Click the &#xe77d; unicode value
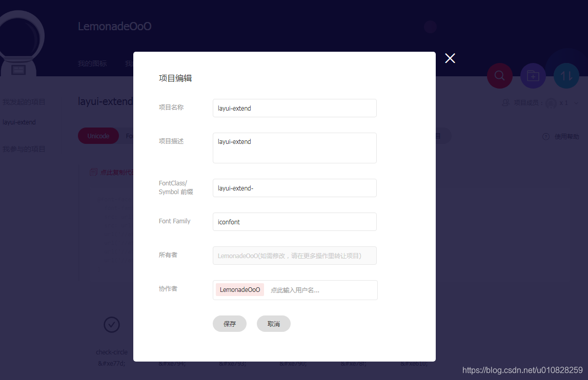Screen dimensions: 588x380 [112, 363]
